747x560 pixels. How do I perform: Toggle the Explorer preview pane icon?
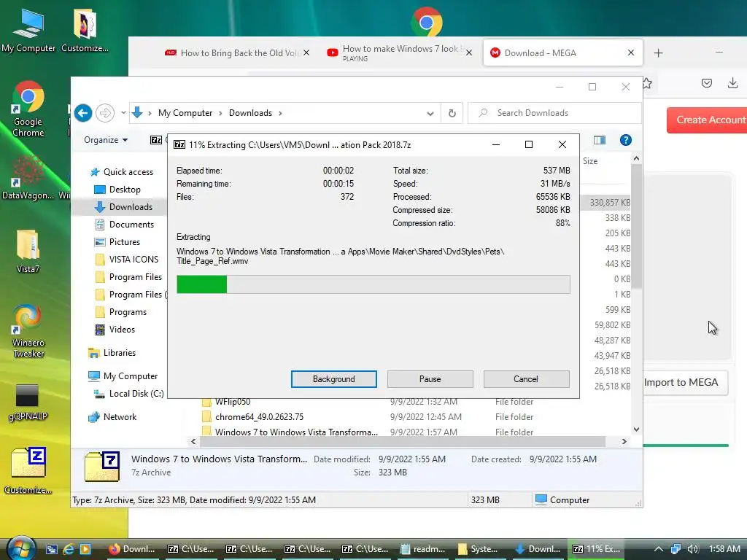pos(600,140)
